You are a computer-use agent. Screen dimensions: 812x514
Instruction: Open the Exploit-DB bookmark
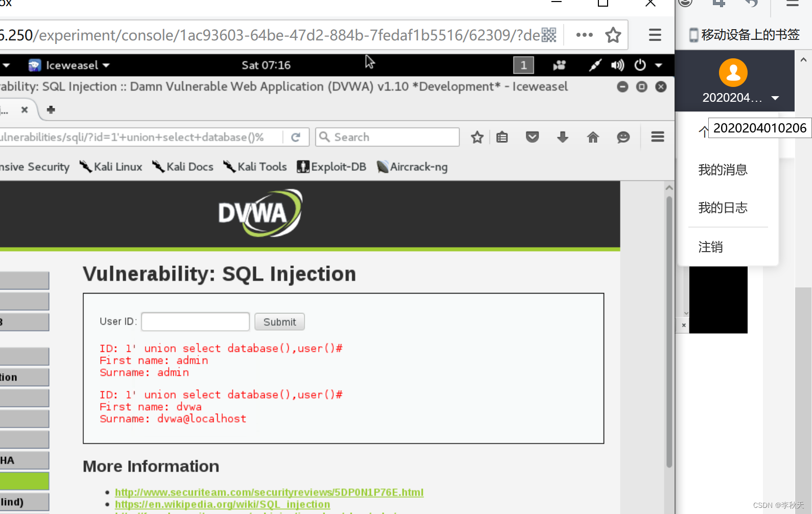(x=332, y=167)
